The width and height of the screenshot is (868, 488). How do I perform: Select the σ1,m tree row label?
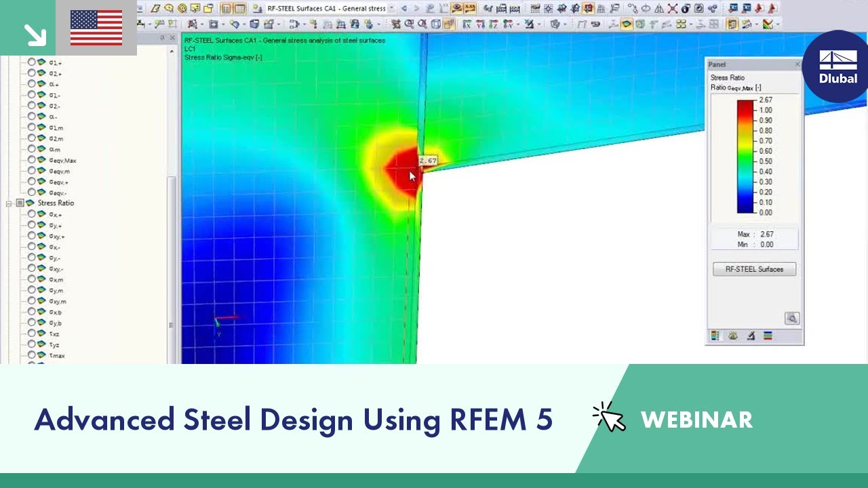point(56,128)
